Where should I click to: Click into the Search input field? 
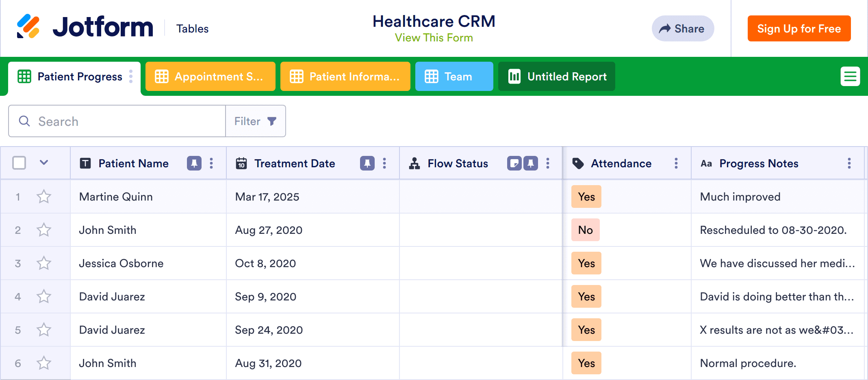point(122,121)
